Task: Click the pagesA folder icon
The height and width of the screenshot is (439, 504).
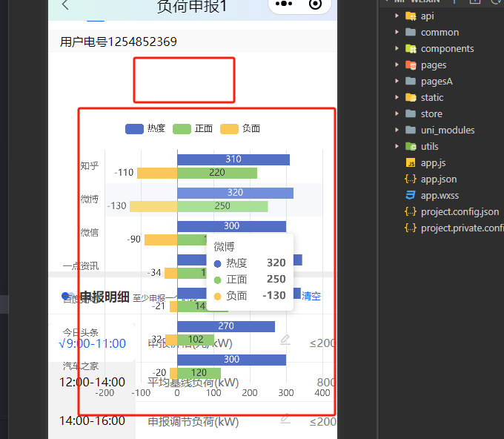Action: 411,81
